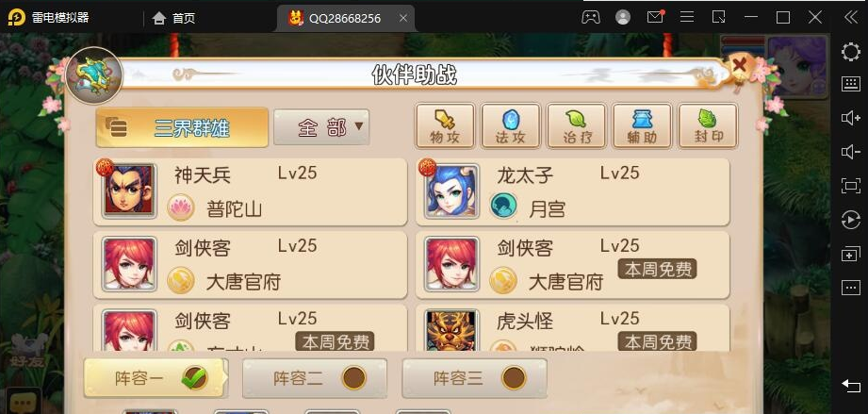The height and width of the screenshot is (414, 868).
Task: Select the 神天兵 普陀山 partner card
Action: click(x=250, y=191)
